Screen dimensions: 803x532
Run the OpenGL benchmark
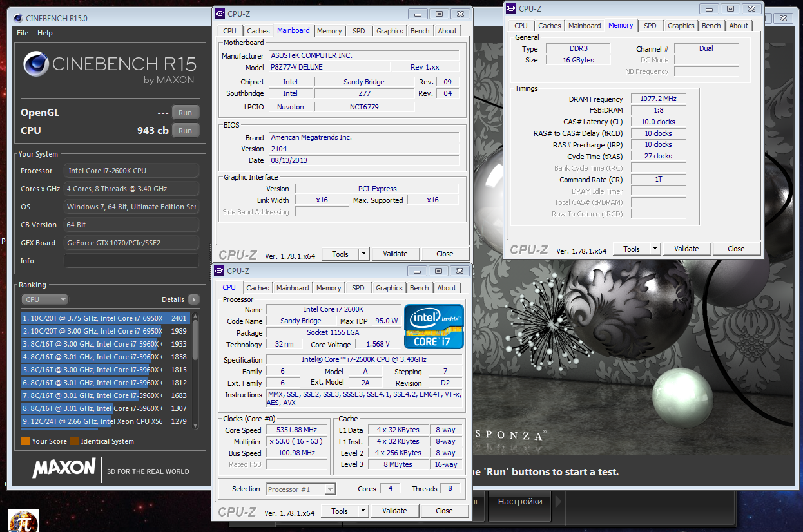(x=185, y=113)
